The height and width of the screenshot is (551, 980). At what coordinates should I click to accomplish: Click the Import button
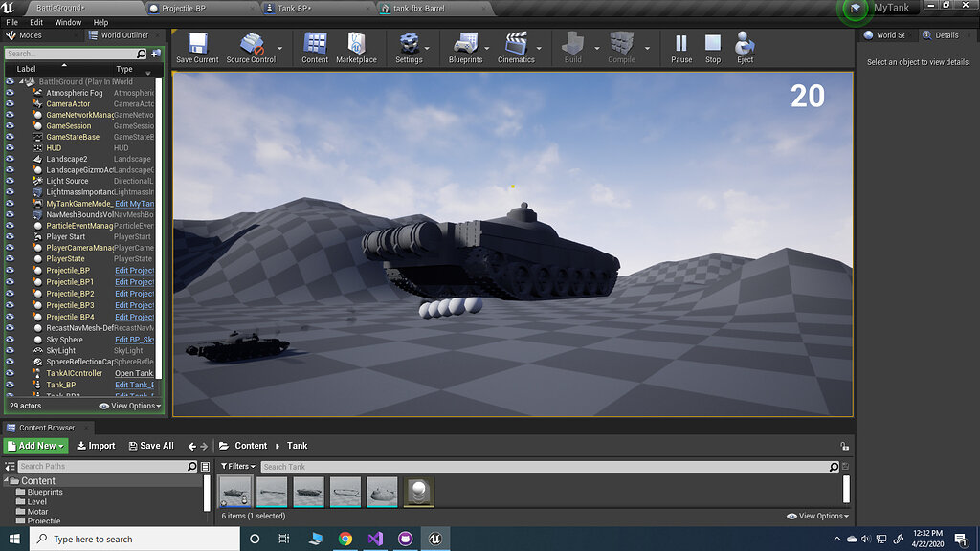pos(96,446)
